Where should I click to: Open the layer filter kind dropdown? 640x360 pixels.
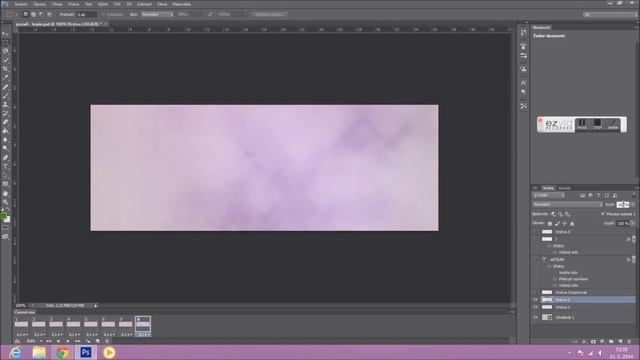click(549, 196)
